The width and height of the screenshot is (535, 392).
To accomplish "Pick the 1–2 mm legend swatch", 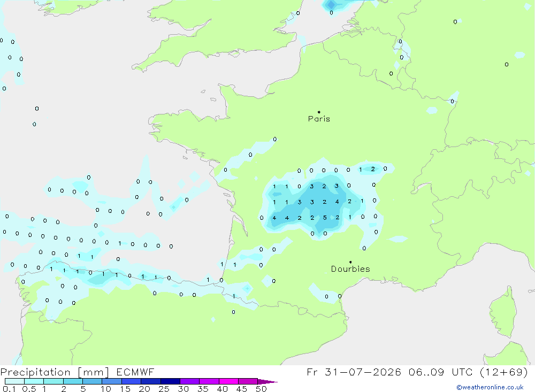I will point(53,381).
